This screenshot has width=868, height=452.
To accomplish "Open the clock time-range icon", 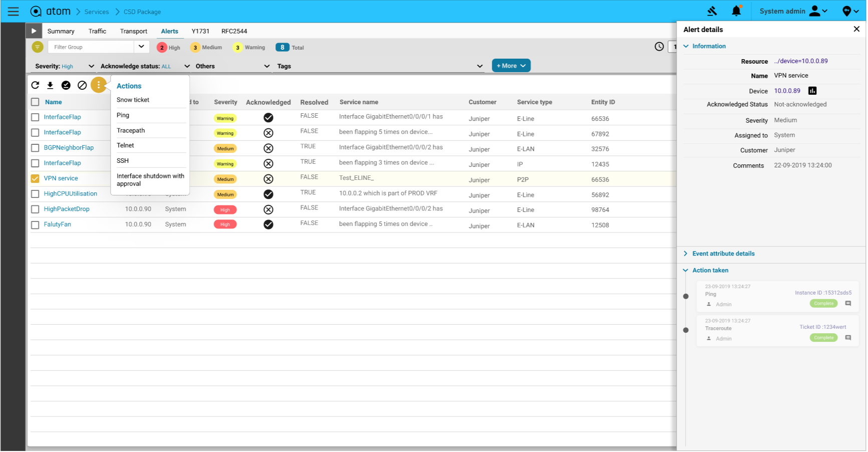I will [659, 47].
